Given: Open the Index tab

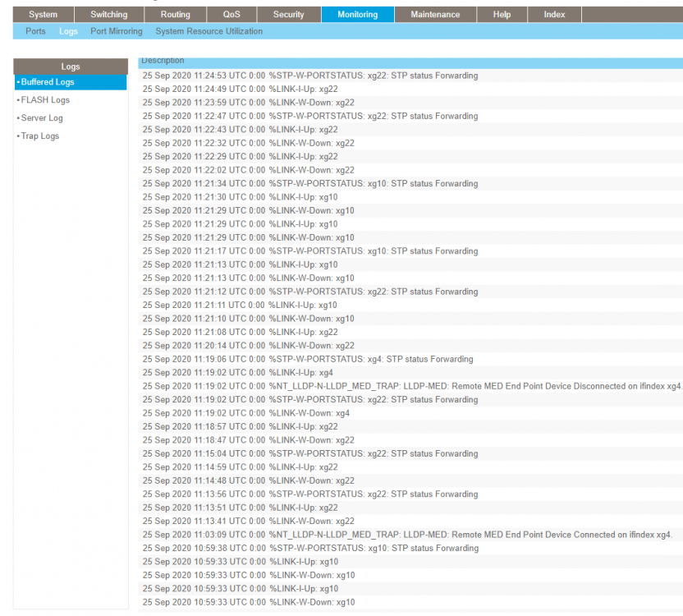Looking at the screenshot, I should [x=554, y=15].
